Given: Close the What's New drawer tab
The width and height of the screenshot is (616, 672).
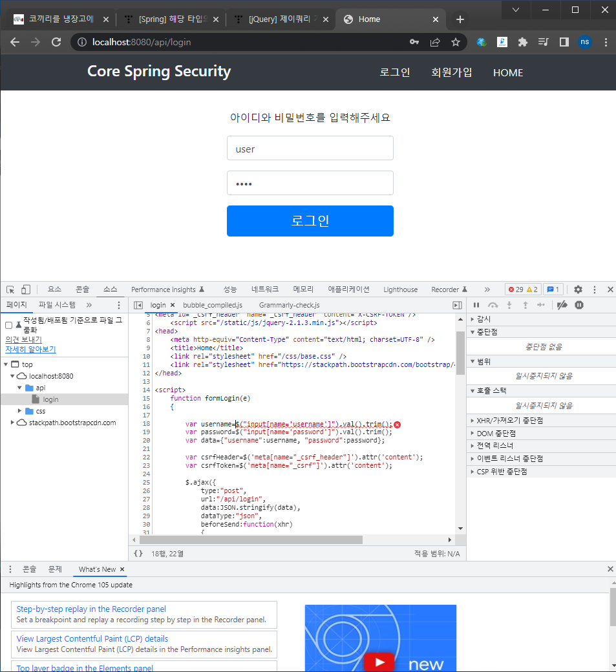Looking at the screenshot, I should (122, 569).
